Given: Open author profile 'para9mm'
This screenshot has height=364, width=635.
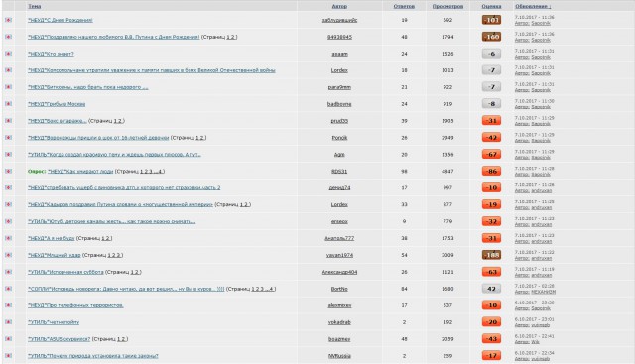Looking at the screenshot, I should (339, 87).
